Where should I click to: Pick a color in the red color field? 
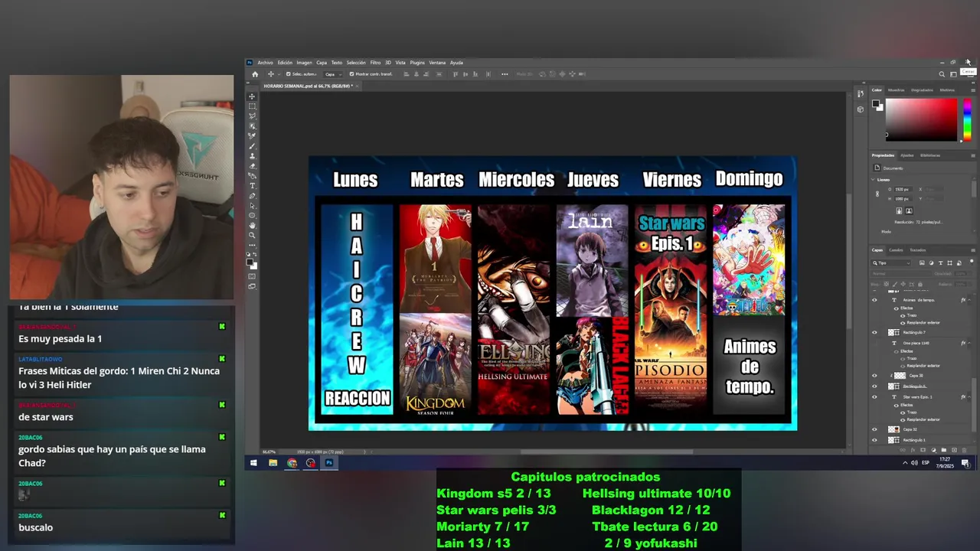pyautogui.click(x=921, y=119)
